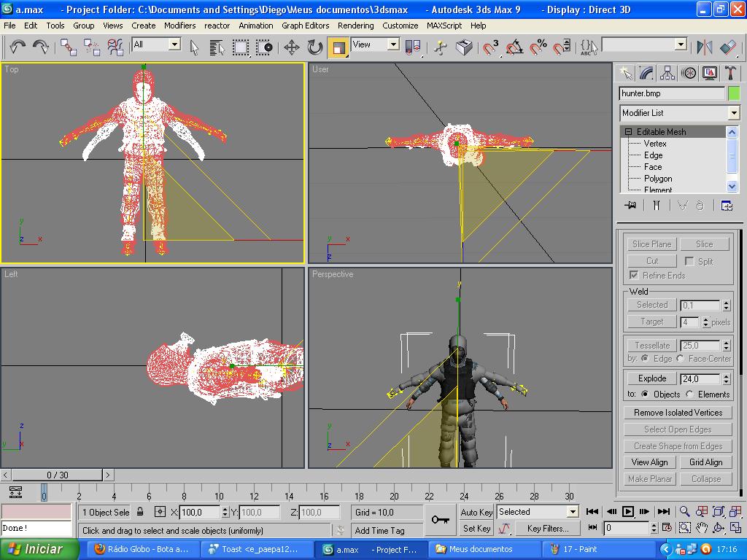Click the Set Key button
This screenshot has height=560, width=747.
click(x=476, y=528)
